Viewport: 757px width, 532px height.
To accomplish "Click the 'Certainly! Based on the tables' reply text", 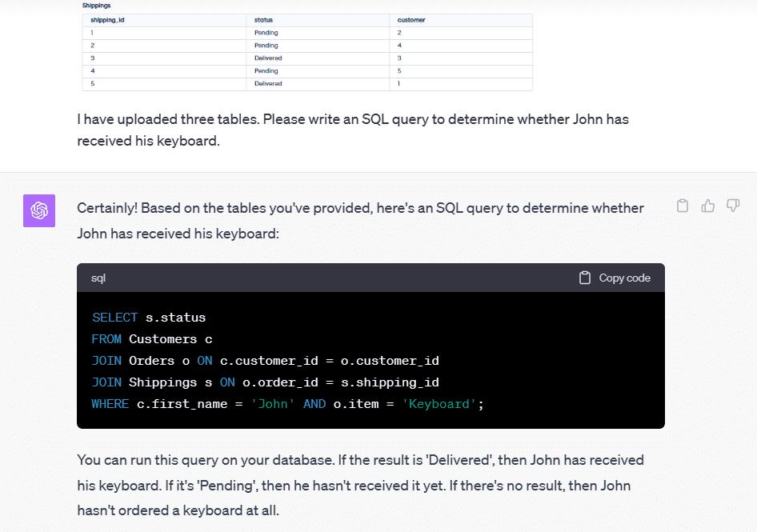I will click(361, 221).
